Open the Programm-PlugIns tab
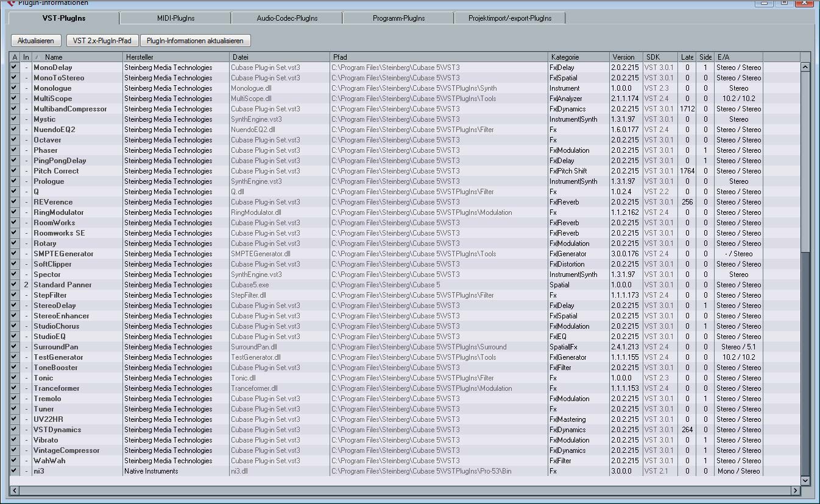This screenshot has height=504, width=820. point(398,18)
